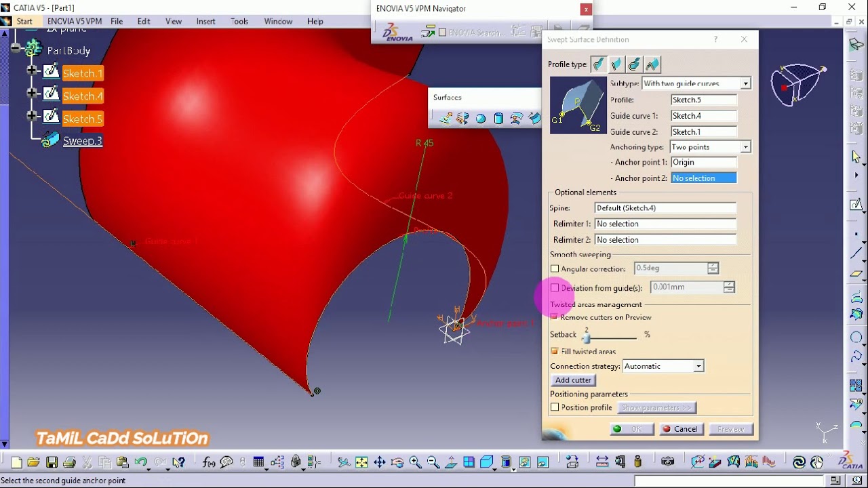Select Sweep.3 in the specification tree
Image resolution: width=868 pixels, height=488 pixels.
[x=82, y=141]
